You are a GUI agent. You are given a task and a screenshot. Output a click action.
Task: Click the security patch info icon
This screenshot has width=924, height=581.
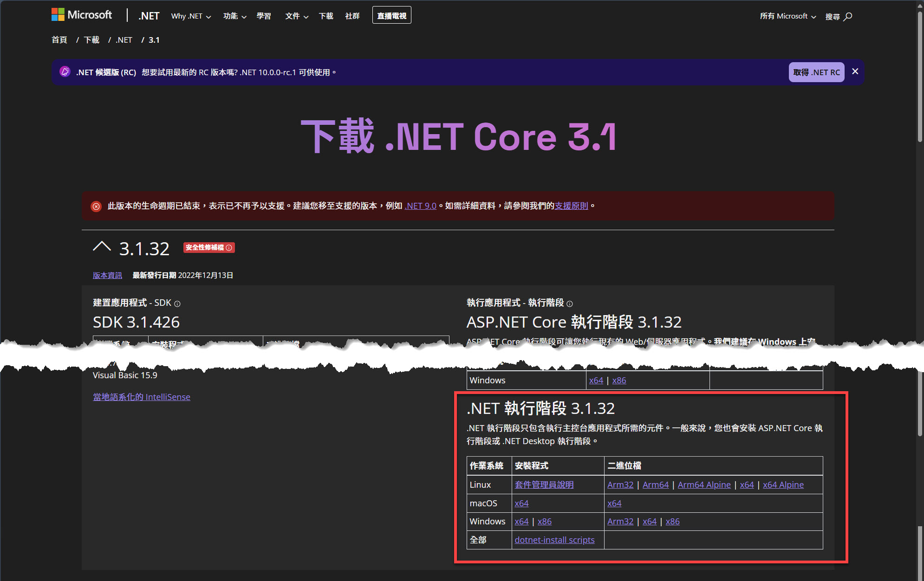[x=229, y=248]
